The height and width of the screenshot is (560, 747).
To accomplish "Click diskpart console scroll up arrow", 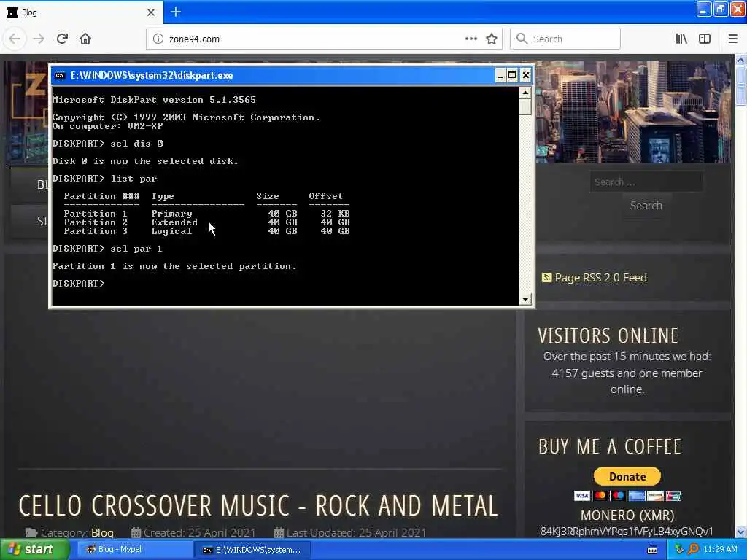I will point(525,93).
